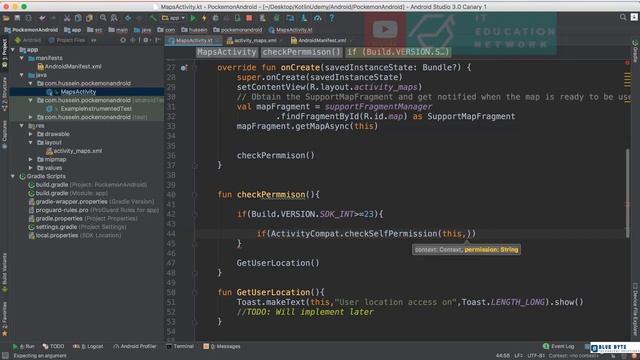Run the app with the green play icon

[193, 18]
